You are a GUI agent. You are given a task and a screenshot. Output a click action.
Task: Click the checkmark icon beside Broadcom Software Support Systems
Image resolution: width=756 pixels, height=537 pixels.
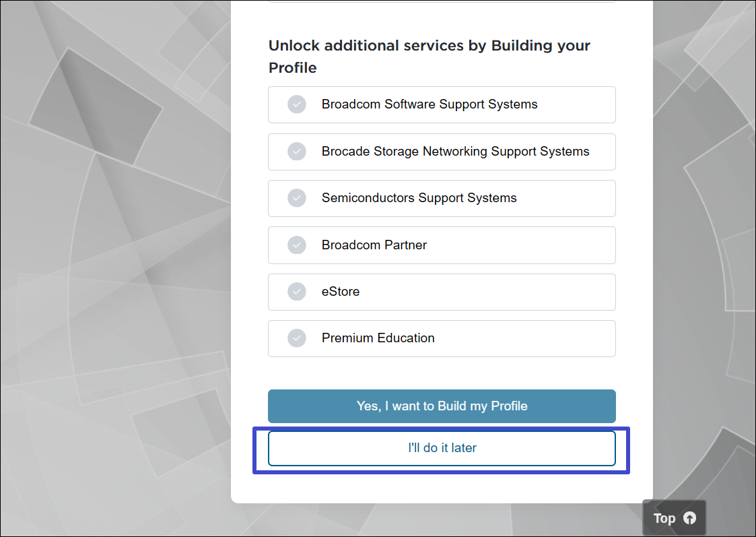click(x=297, y=104)
